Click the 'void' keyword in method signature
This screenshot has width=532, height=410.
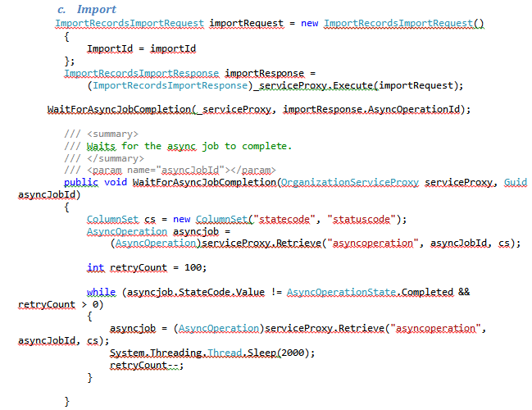tap(116, 182)
